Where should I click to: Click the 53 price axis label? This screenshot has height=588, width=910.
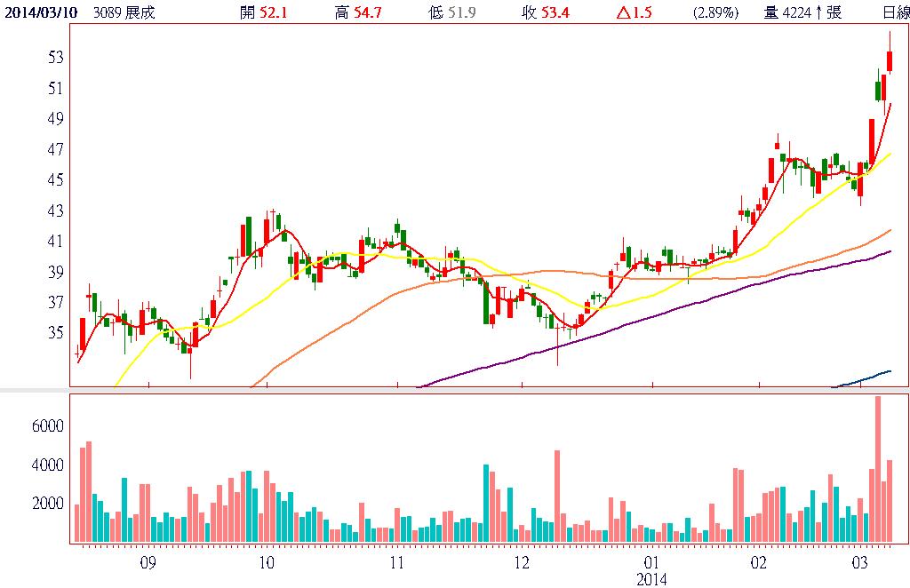click(55, 58)
